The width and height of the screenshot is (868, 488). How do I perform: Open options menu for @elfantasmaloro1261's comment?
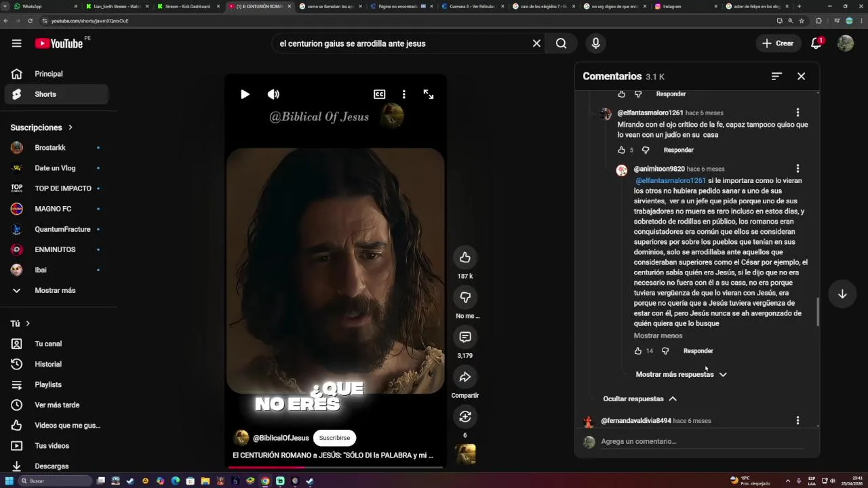pyautogui.click(x=797, y=113)
